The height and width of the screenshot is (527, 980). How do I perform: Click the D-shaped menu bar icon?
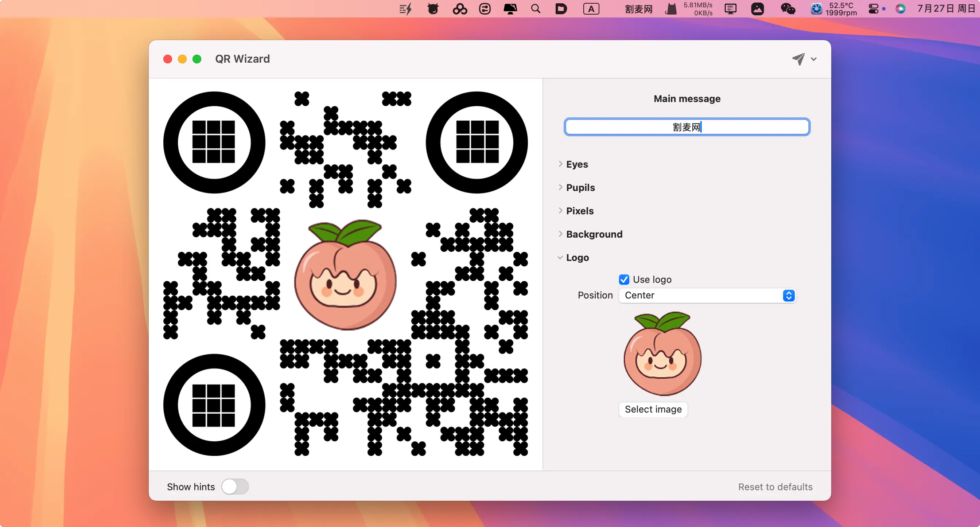tap(561, 9)
